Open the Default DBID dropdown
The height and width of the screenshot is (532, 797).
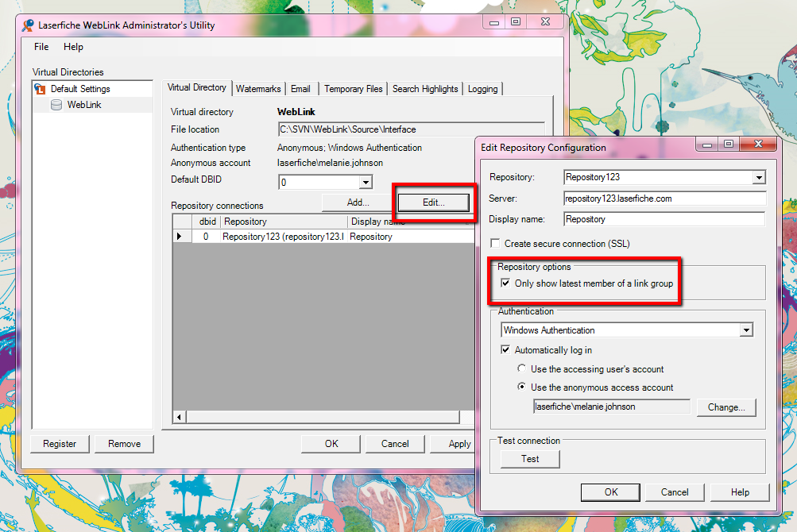click(366, 182)
